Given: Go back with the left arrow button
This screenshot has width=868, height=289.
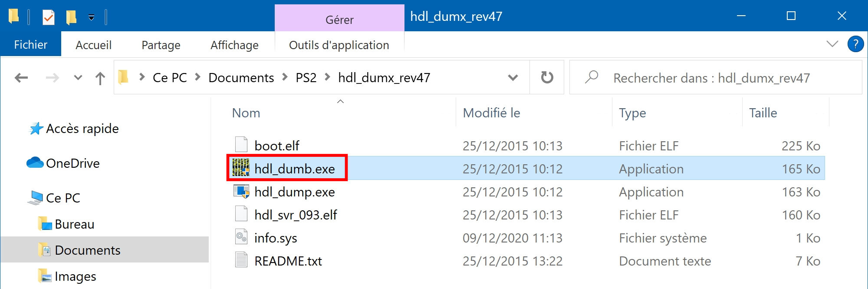Looking at the screenshot, I should [21, 78].
